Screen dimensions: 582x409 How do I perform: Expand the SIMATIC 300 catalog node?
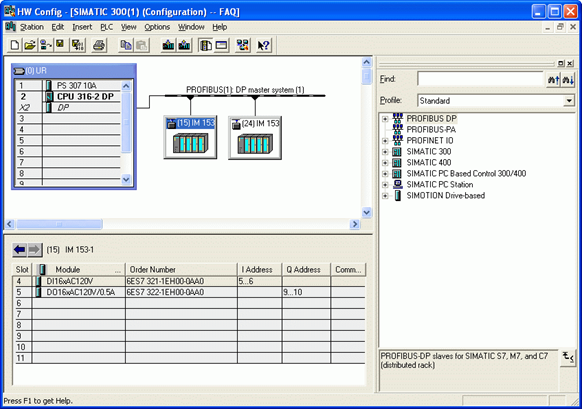coord(385,152)
